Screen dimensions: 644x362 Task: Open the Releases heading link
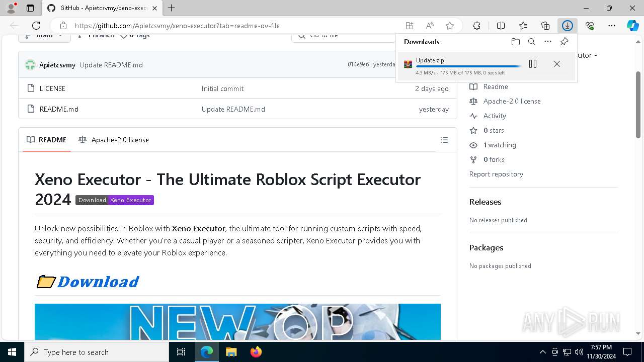[x=486, y=202]
